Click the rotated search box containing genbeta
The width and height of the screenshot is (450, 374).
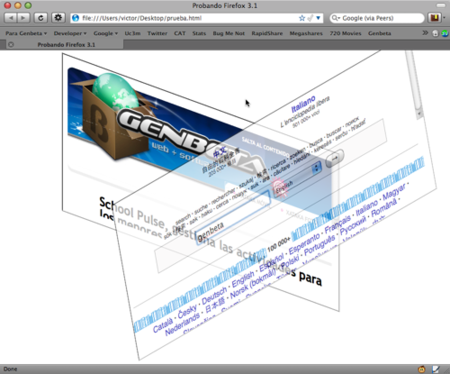tap(233, 218)
